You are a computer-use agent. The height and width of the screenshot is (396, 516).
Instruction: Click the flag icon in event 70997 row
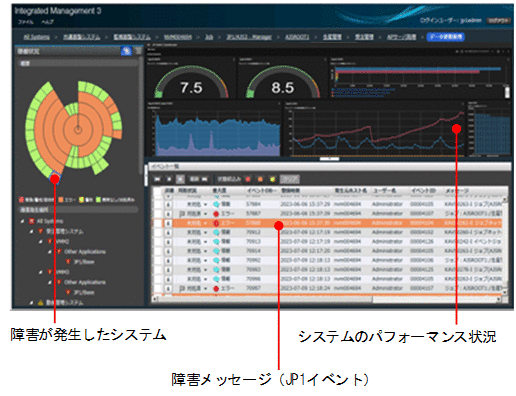[182, 288]
